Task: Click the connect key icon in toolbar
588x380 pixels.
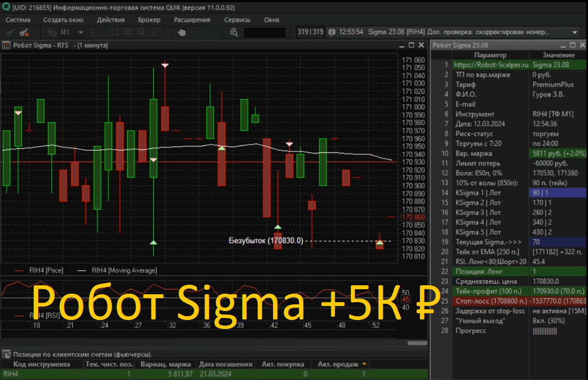Action: tap(10, 33)
